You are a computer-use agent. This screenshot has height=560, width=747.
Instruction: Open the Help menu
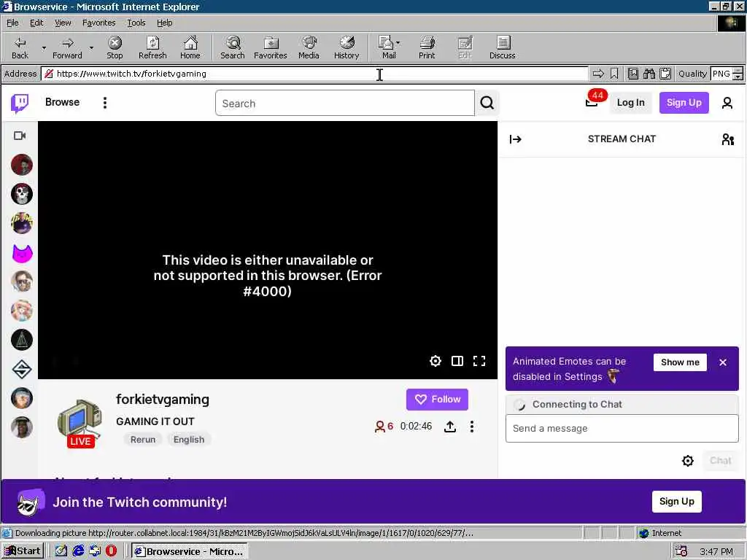(164, 23)
